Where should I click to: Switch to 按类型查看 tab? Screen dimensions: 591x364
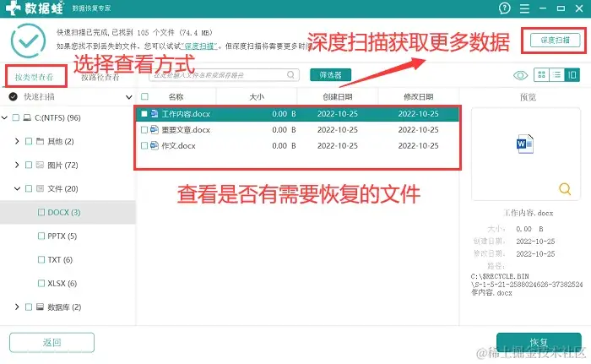[34, 77]
